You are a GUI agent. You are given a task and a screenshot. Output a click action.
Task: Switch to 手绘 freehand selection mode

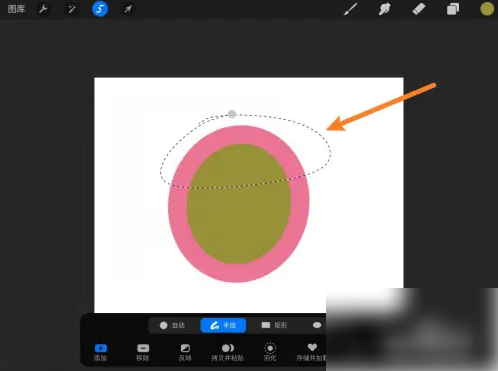[x=223, y=325]
